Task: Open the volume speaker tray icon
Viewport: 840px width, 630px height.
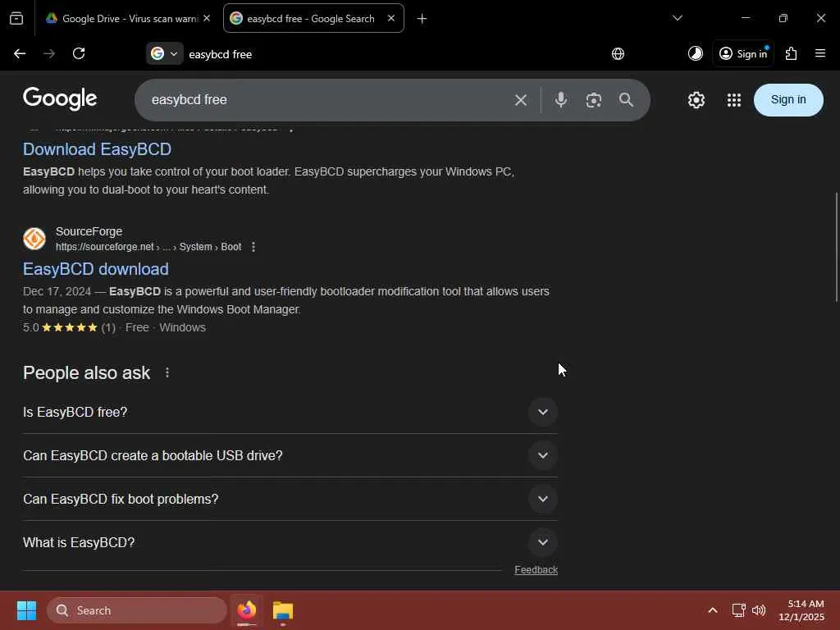Action: (759, 610)
